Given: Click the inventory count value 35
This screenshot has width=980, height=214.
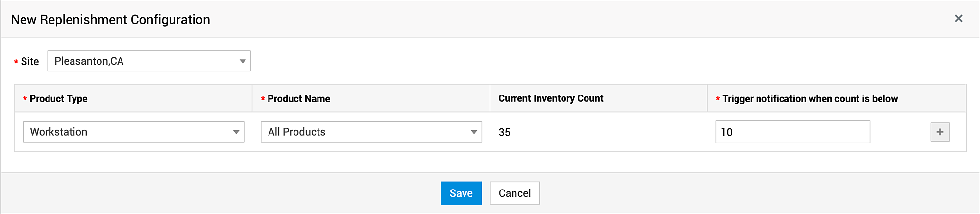Looking at the screenshot, I should pos(504,132).
